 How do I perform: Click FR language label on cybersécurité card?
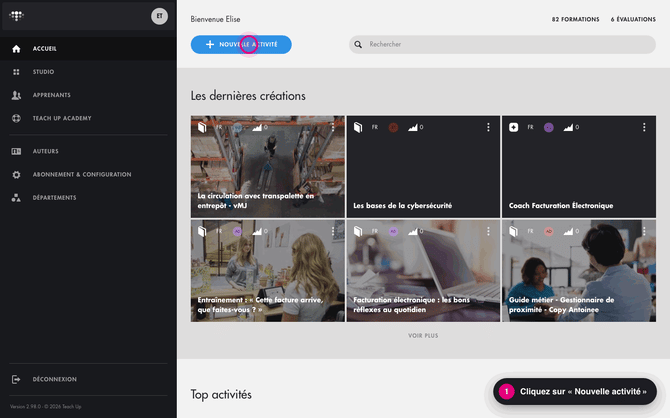pos(375,127)
